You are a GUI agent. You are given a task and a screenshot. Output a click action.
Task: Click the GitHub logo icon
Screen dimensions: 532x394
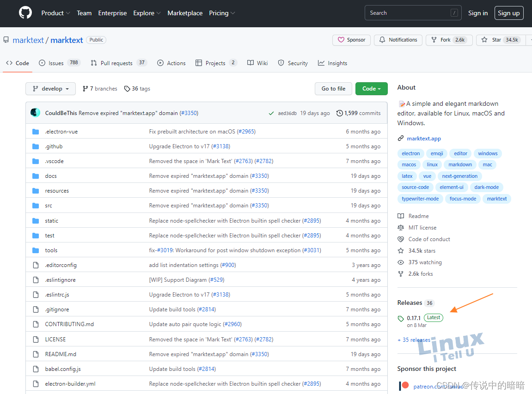pos(25,13)
